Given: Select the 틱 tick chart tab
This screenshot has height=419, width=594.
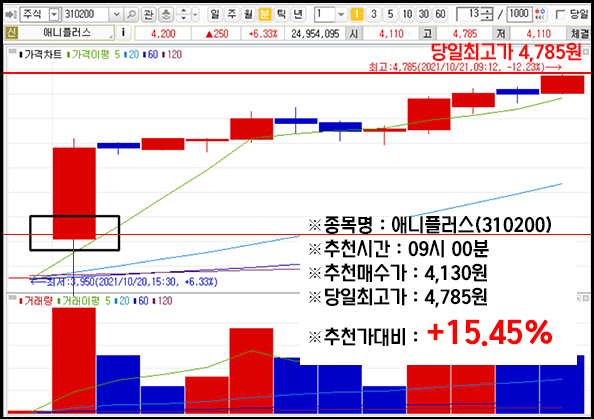Looking at the screenshot, I should 281,14.
